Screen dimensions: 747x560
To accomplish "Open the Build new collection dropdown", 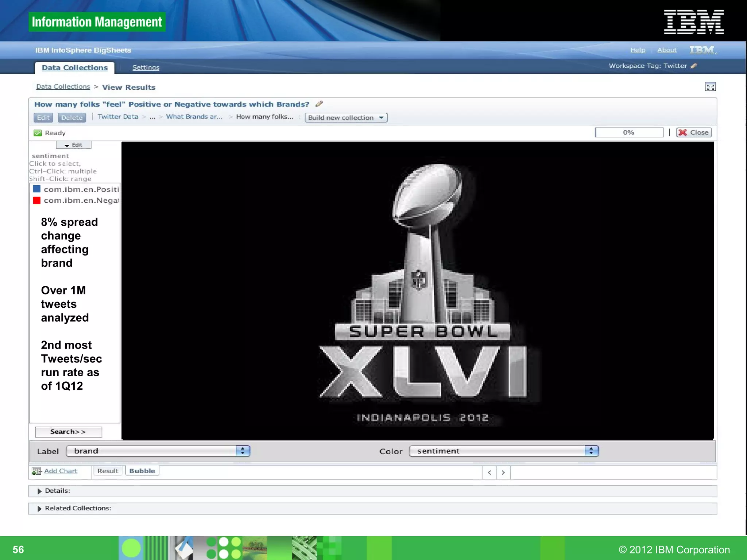I will click(x=345, y=117).
